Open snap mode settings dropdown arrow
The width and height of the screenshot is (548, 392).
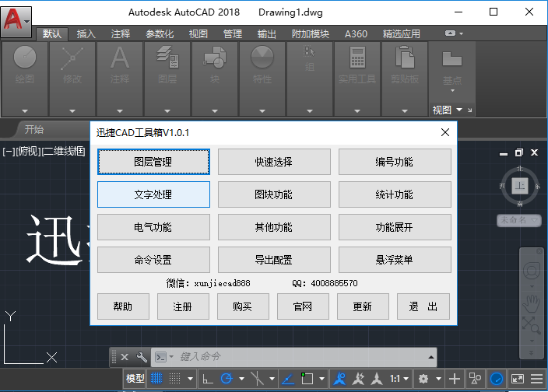tap(190, 379)
